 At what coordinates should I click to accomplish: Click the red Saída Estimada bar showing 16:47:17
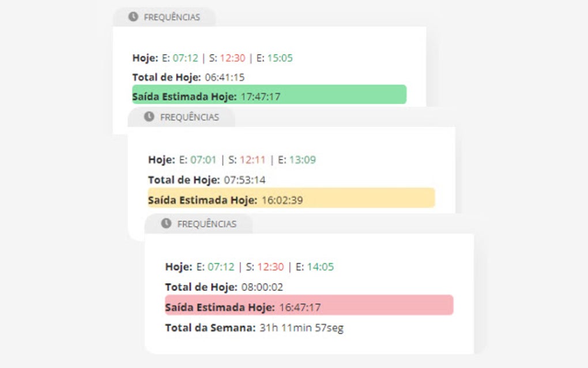[309, 305]
